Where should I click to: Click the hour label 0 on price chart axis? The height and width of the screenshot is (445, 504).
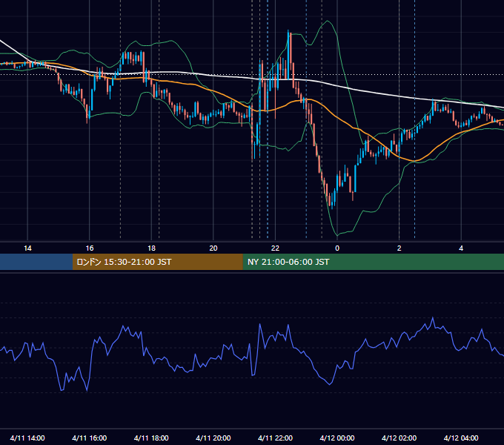pos(337,248)
